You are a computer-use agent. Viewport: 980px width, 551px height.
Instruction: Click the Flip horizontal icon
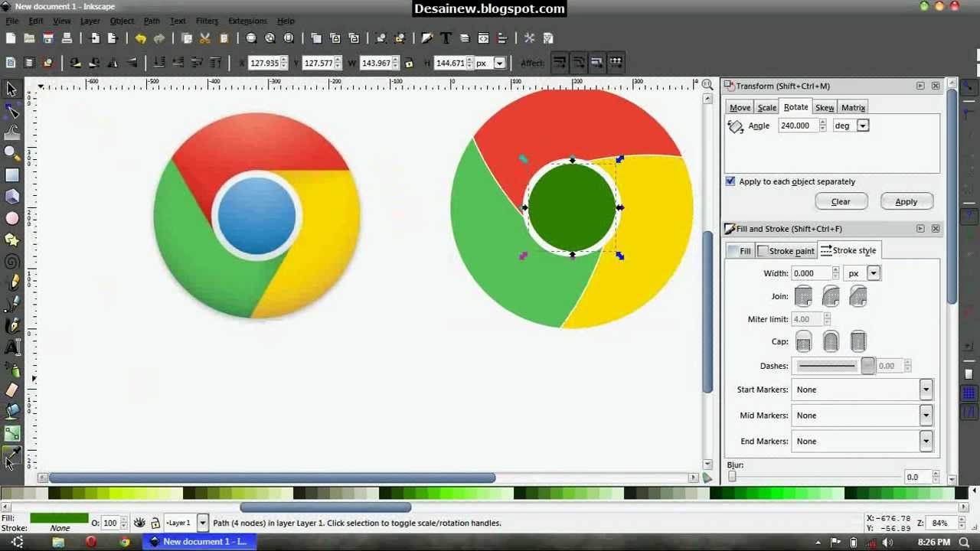113,63
